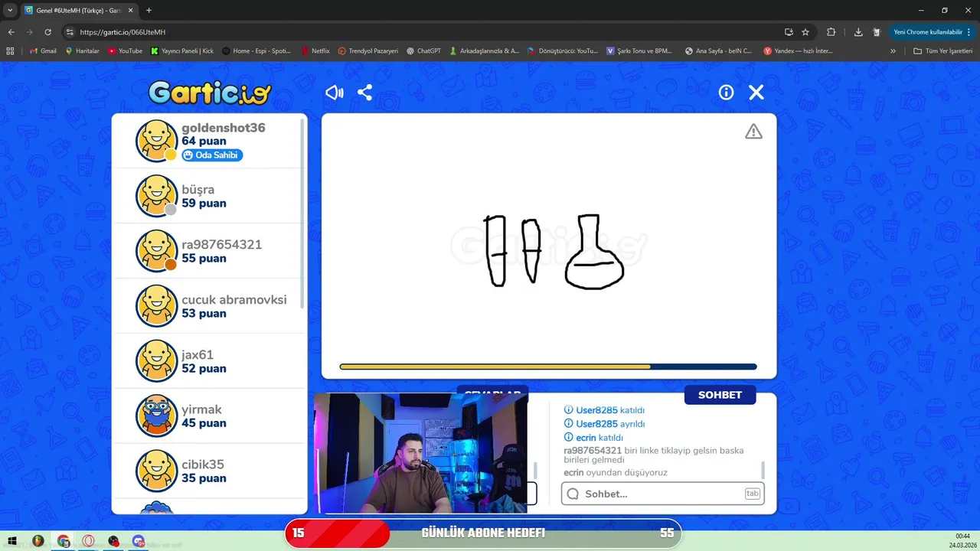Screen dimensions: 980x551
Task: Select yirmak's bearded avatar
Action: pyautogui.click(x=157, y=416)
